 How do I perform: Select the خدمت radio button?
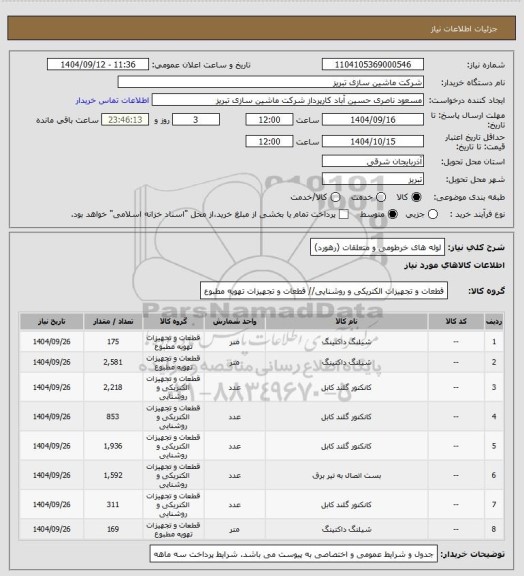pyautogui.click(x=381, y=197)
